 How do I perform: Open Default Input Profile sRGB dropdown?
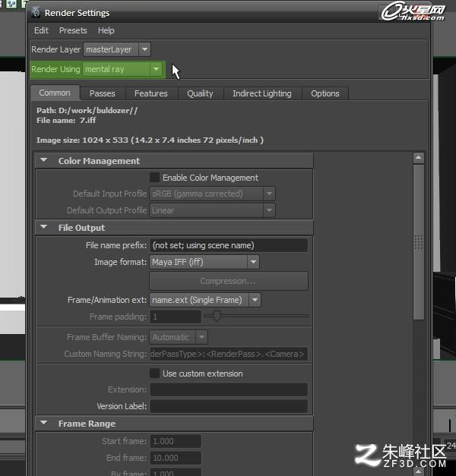coord(213,194)
